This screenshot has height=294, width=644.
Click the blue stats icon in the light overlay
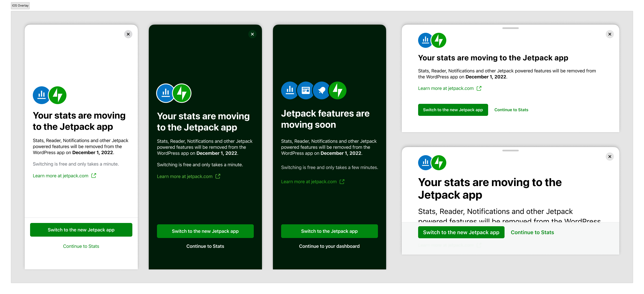41,95
